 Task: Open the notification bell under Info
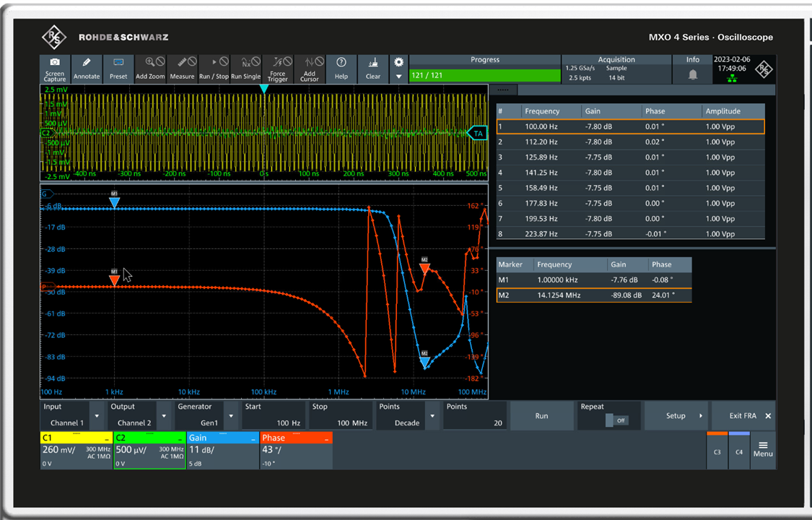(x=693, y=74)
